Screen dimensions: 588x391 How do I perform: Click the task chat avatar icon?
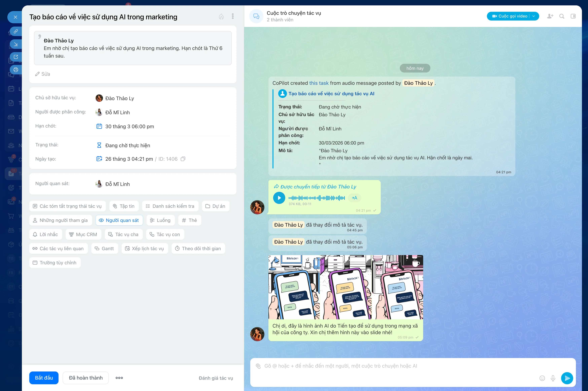pos(256,16)
